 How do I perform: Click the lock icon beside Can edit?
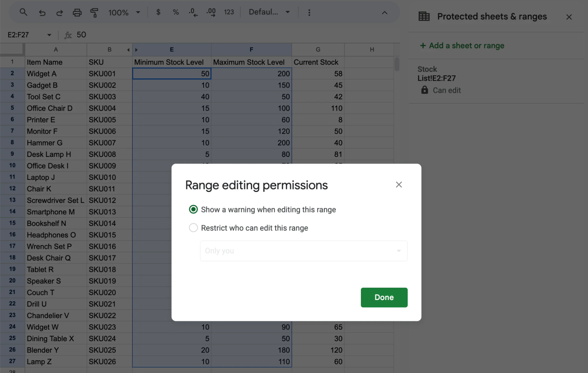424,90
